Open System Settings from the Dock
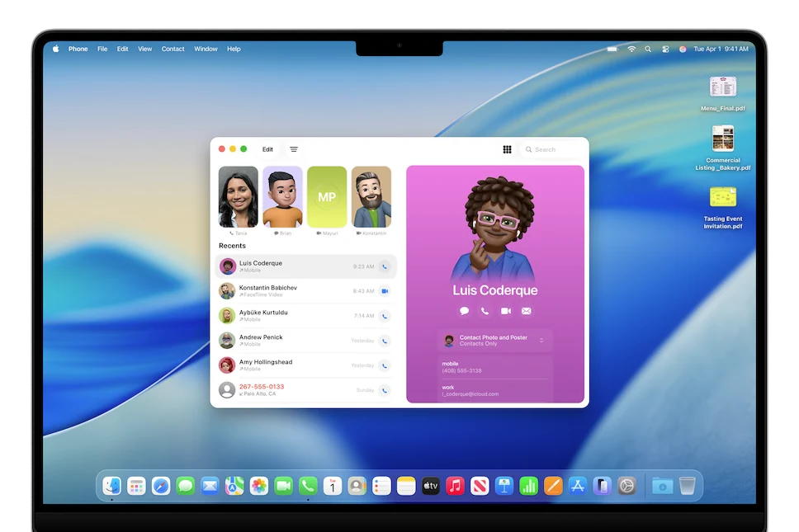The image size is (799, 532). tap(626, 486)
